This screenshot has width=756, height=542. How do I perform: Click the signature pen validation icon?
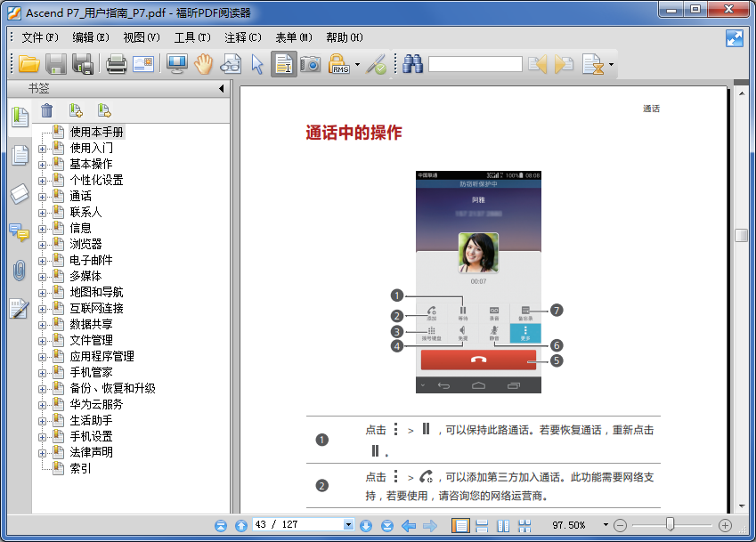point(376,64)
